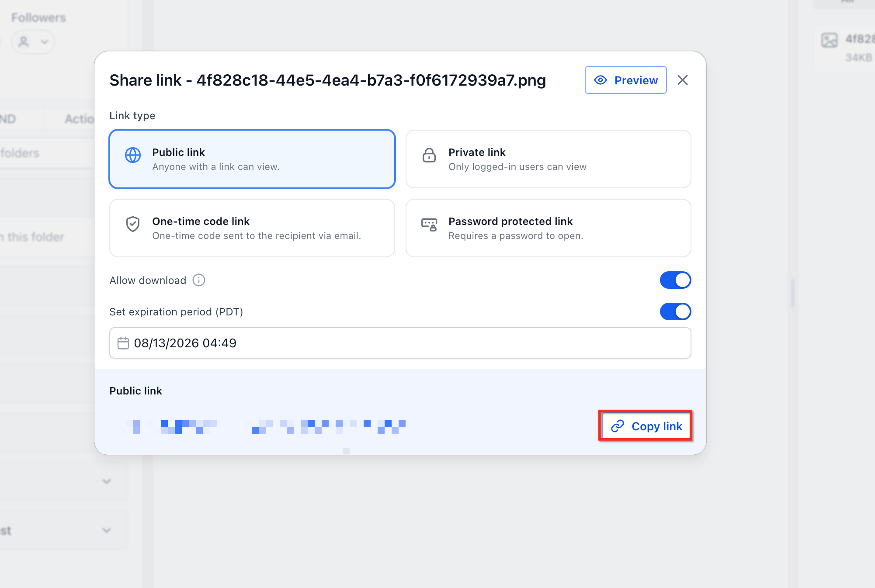Click the 'Set expiration period (PDT)' label
Viewport: 875px width, 588px height.
coord(176,312)
